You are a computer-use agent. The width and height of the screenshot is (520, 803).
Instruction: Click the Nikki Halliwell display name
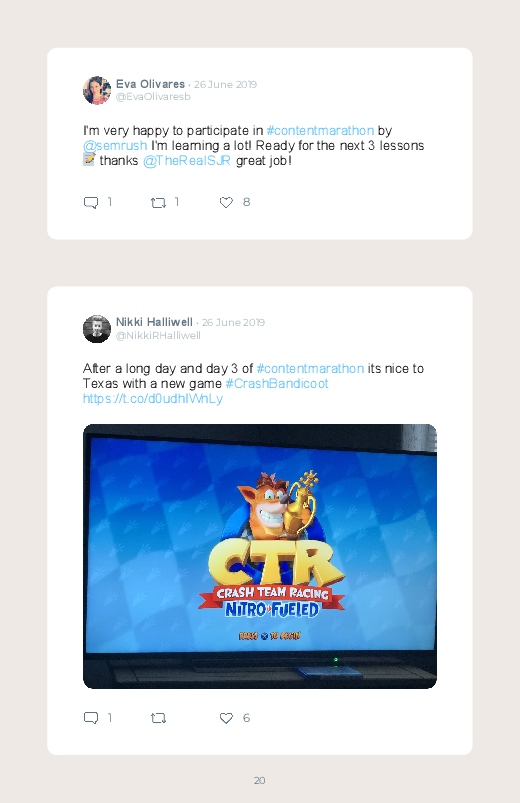154,322
